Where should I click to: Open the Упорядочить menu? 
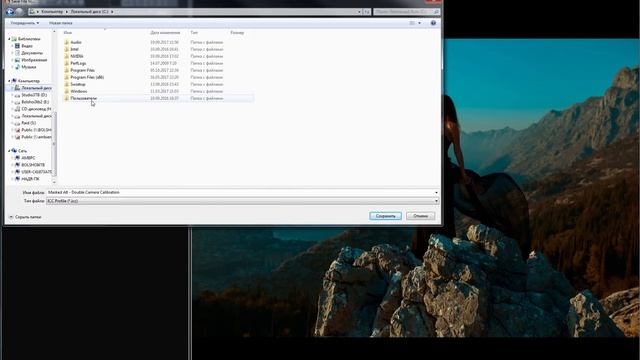[x=24, y=23]
